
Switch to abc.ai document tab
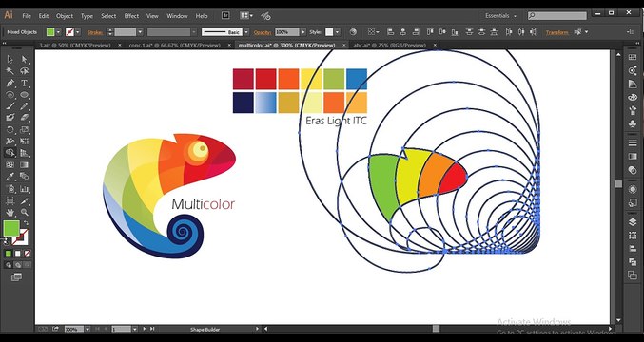(389, 45)
